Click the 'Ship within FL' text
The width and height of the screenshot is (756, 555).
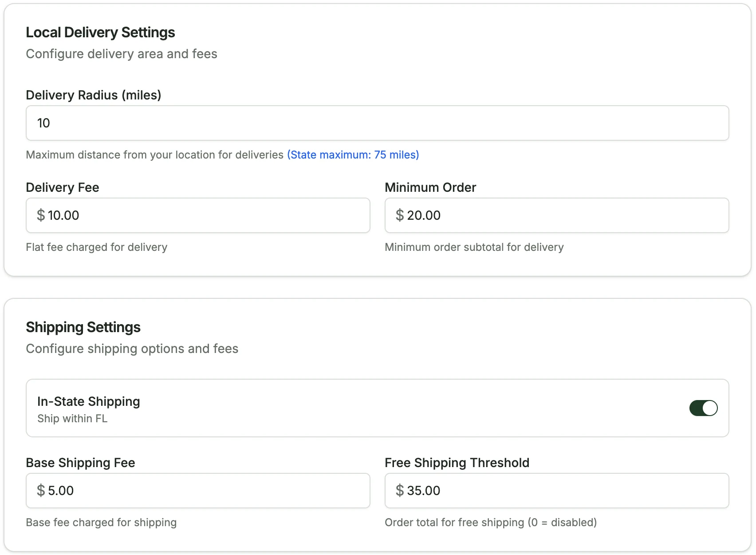72,419
